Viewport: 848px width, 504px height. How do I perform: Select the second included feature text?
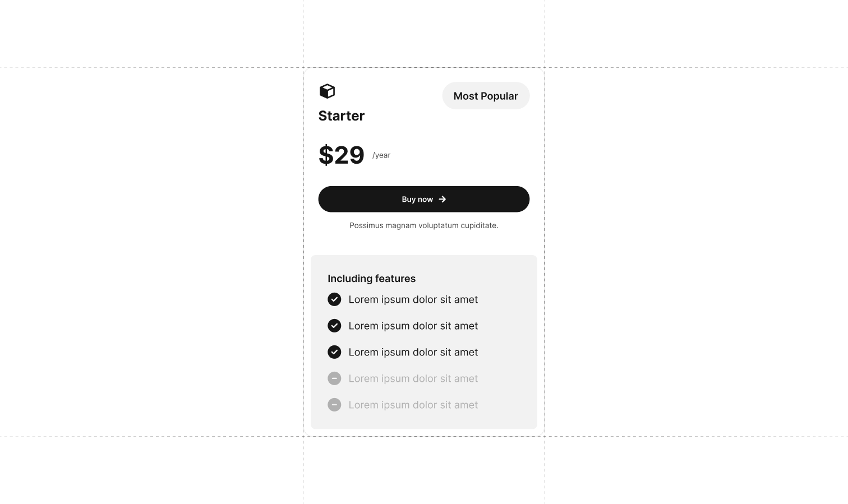point(413,326)
